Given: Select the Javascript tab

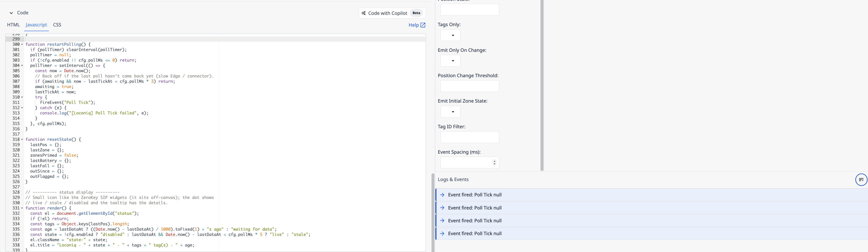Looking at the screenshot, I should (x=37, y=25).
